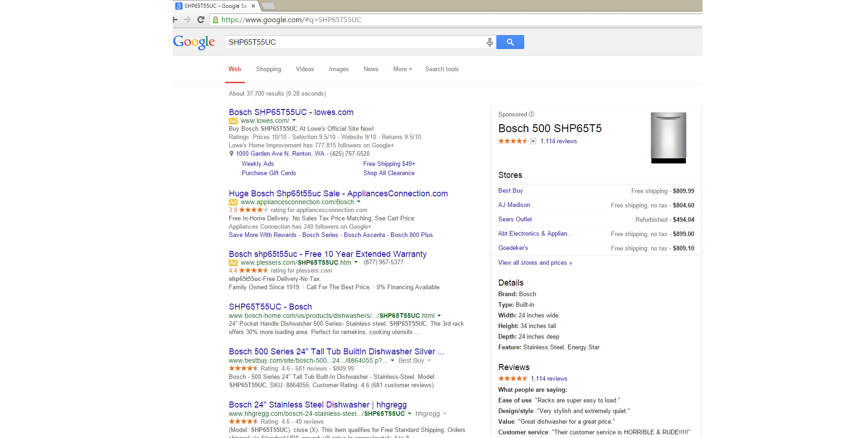This screenshot has height=438, width=868.
Task: Switch to the Videos tab
Action: [x=305, y=69]
